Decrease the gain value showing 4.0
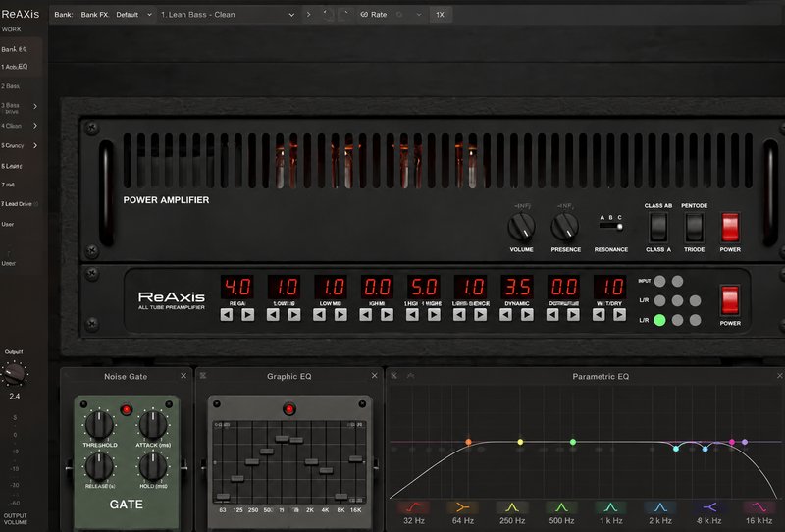Image resolution: width=785 pixels, height=532 pixels. (227, 315)
